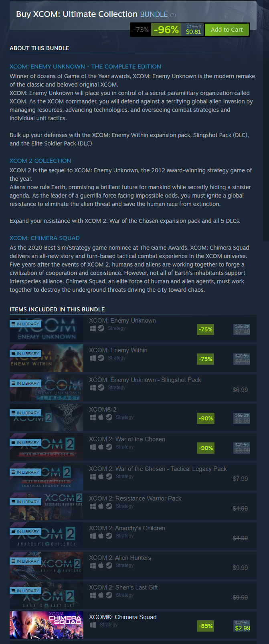Click Steam icon on War of the Chosen row
The image size is (269, 644).
109,447
